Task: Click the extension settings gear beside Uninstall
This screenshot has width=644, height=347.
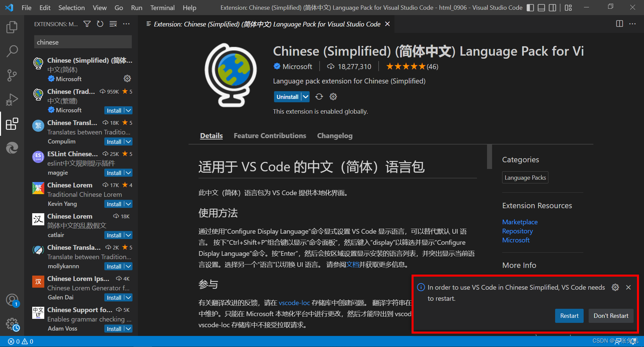Action: pyautogui.click(x=333, y=97)
